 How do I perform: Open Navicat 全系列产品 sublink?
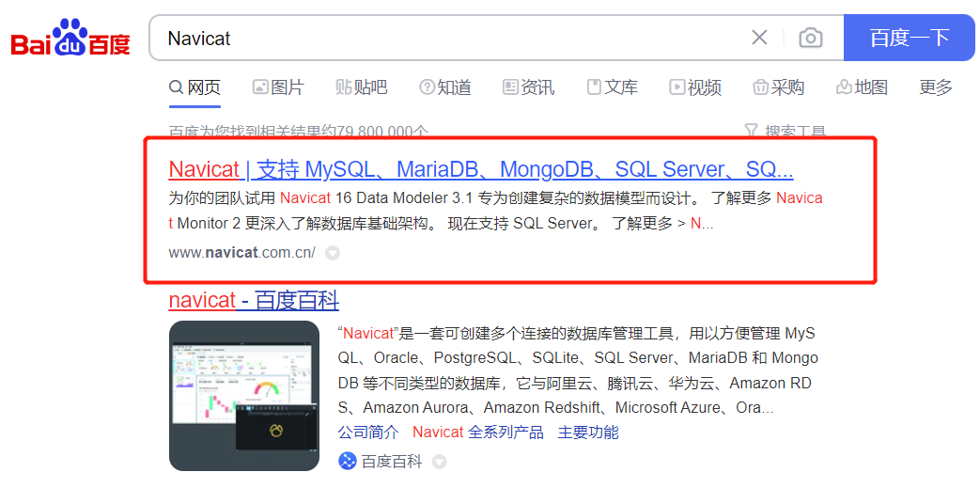point(478,432)
